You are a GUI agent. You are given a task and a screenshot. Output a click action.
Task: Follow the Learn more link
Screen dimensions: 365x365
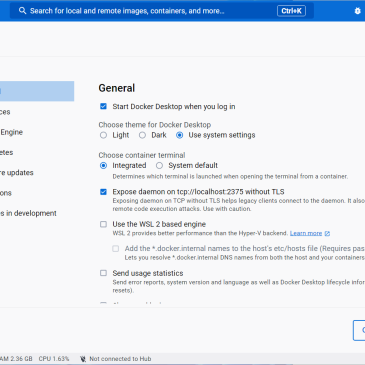(x=306, y=233)
